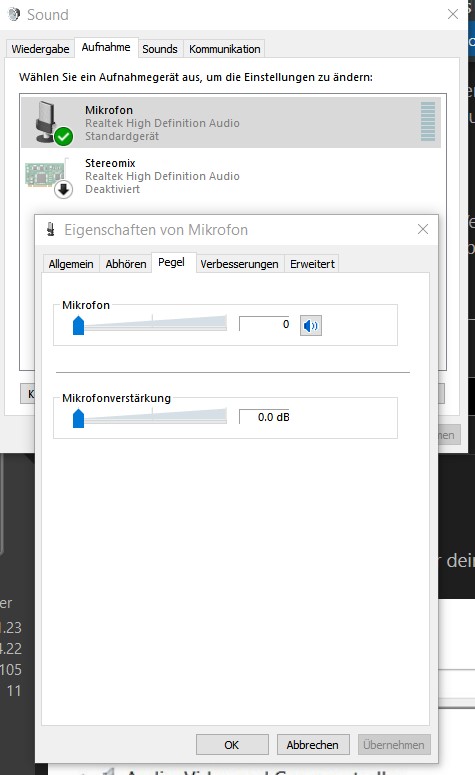Switch to the Wiedergabe tab
This screenshot has width=475, height=775.
point(40,49)
